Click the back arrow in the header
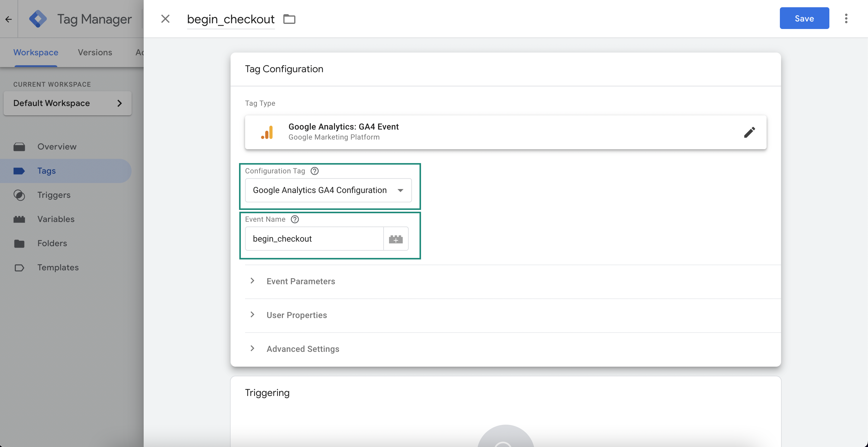This screenshot has height=447, width=868. coord(9,19)
